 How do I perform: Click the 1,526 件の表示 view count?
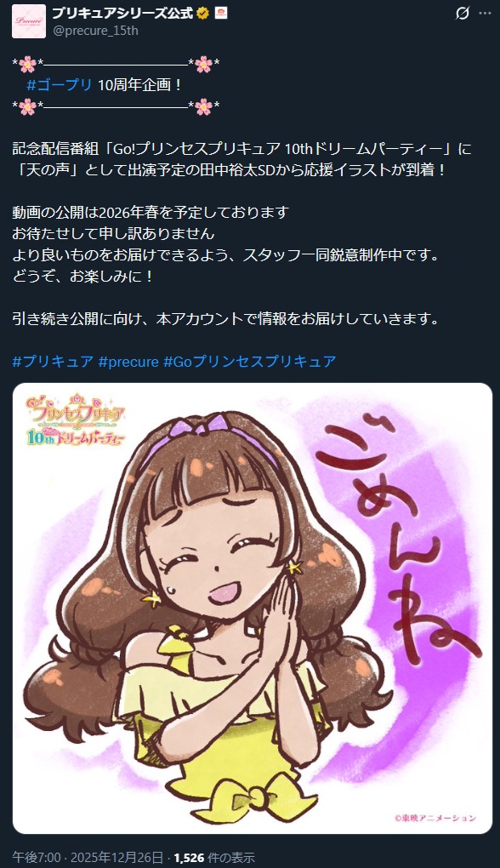click(x=214, y=858)
